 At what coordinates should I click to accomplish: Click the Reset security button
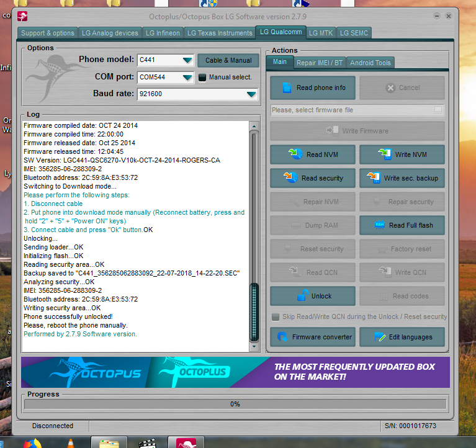click(x=313, y=249)
